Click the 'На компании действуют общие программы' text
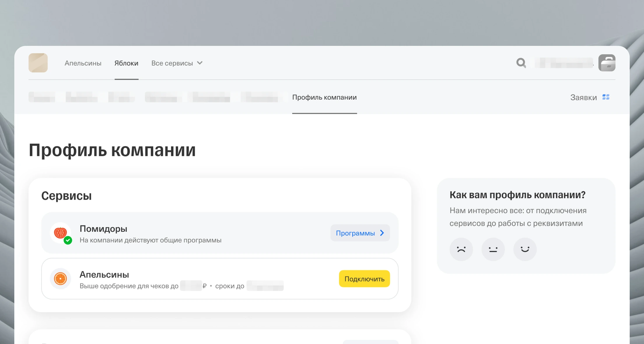 (150, 240)
